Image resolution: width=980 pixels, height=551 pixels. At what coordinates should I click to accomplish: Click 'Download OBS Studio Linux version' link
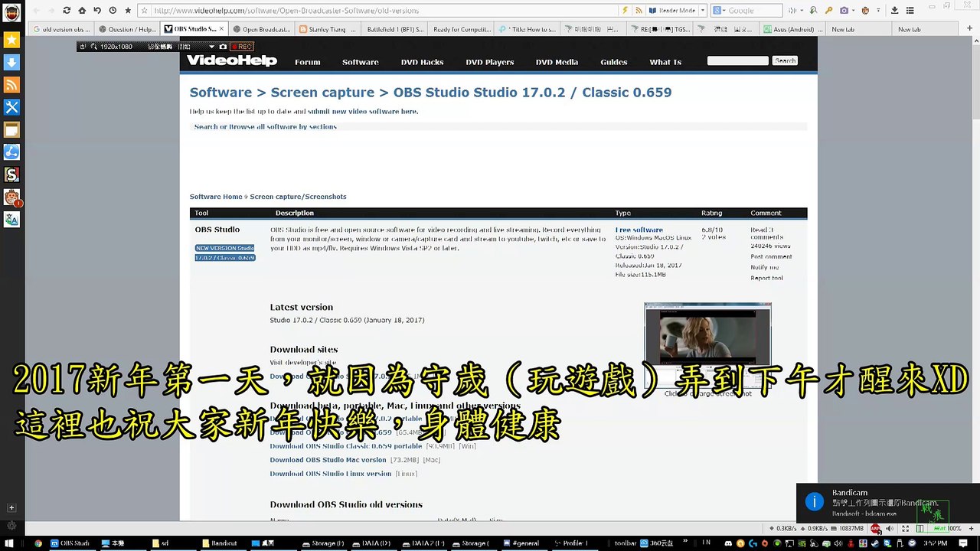[x=330, y=474]
